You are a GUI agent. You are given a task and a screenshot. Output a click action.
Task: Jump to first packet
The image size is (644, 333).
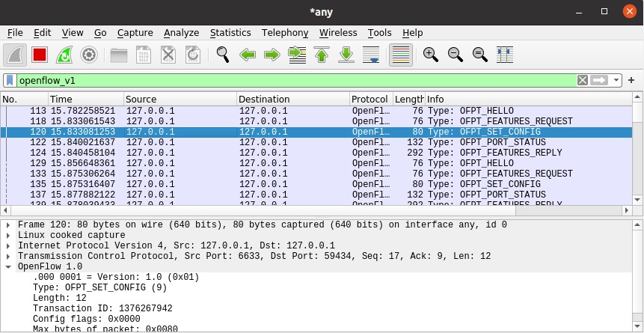tap(322, 55)
